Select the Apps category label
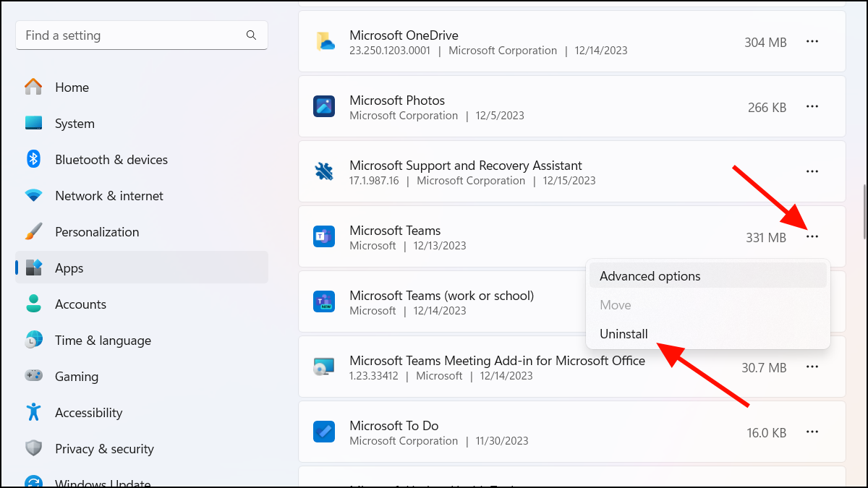The width and height of the screenshot is (868, 488). [x=69, y=268]
